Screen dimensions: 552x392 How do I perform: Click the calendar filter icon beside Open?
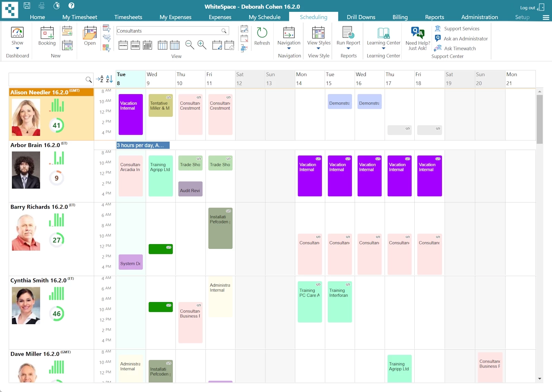[107, 28]
